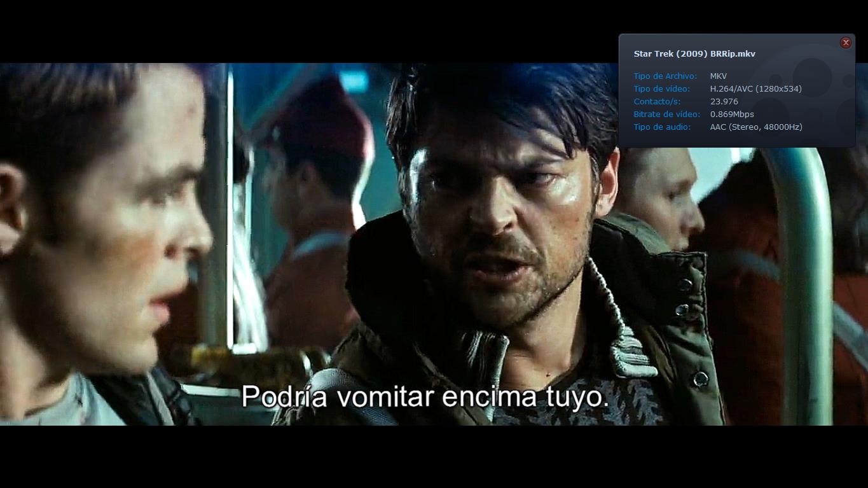Click the file name Star Trek (2009) BRRip.mkv
The width and height of the screenshot is (868, 488).
pyautogui.click(x=694, y=54)
